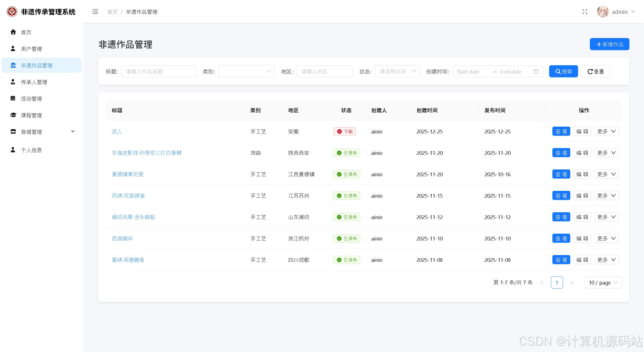Image resolution: width=644 pixels, height=352 pixels.
Task: Go to 传承人管理 menu item
Action: 34,82
